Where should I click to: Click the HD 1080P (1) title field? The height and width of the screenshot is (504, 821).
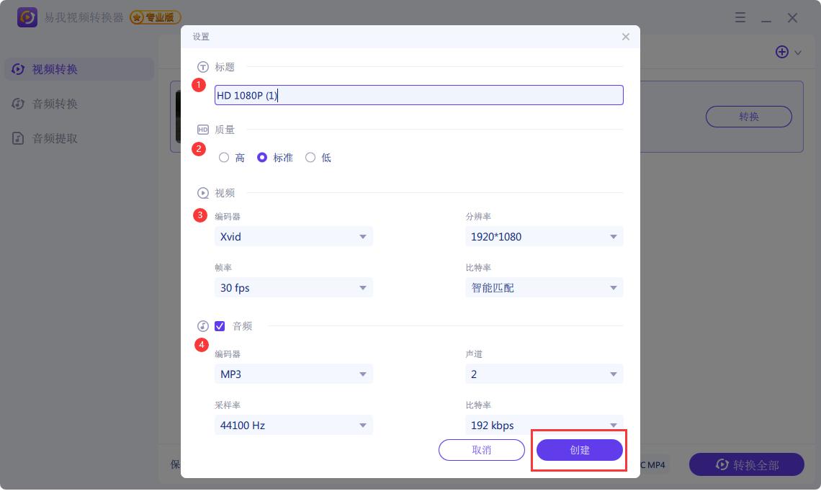[418, 95]
